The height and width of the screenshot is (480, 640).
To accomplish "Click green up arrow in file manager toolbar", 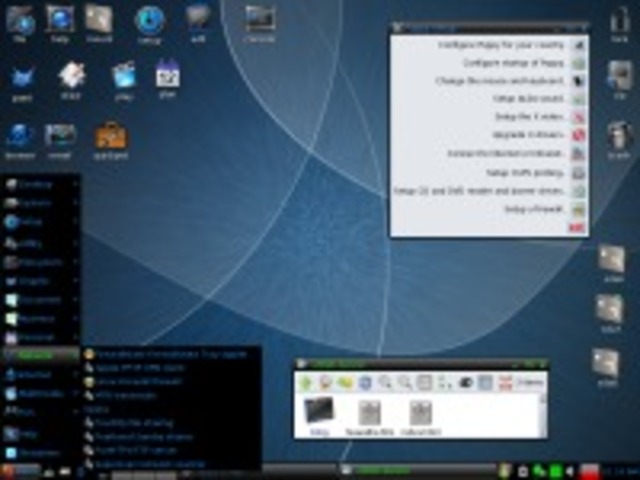I will point(305,383).
